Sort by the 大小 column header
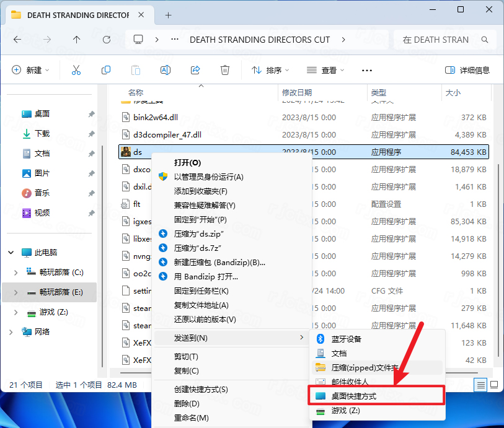Image resolution: width=504 pixels, height=428 pixels. tap(453, 93)
